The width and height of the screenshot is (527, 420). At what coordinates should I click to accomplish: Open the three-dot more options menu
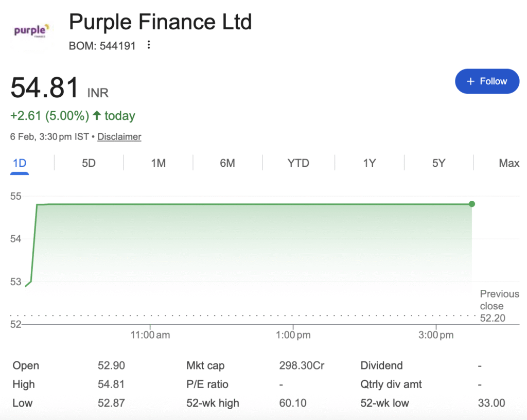pyautogui.click(x=149, y=45)
